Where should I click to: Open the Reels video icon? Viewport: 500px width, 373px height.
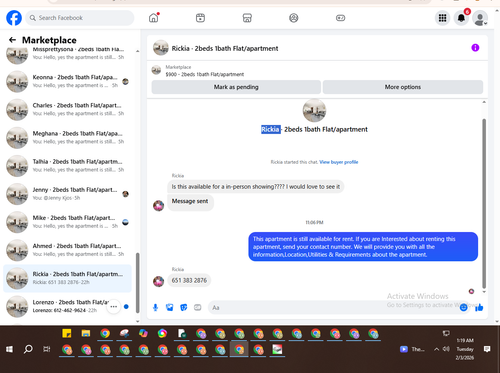pos(200,18)
